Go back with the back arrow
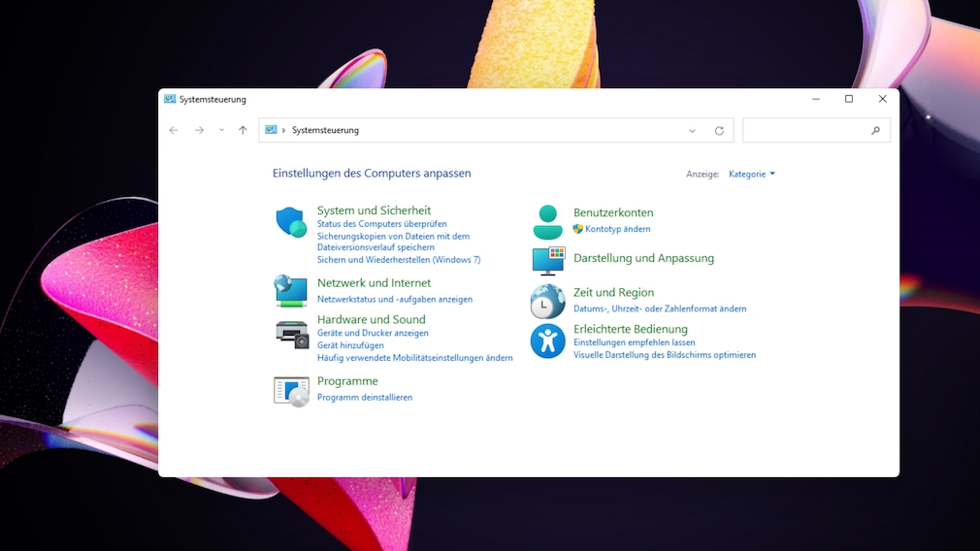980x551 pixels. (174, 131)
